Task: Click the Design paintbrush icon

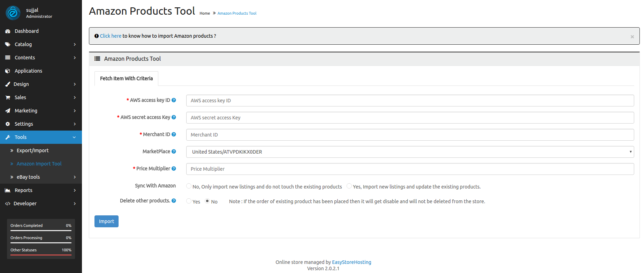Action: click(8, 84)
